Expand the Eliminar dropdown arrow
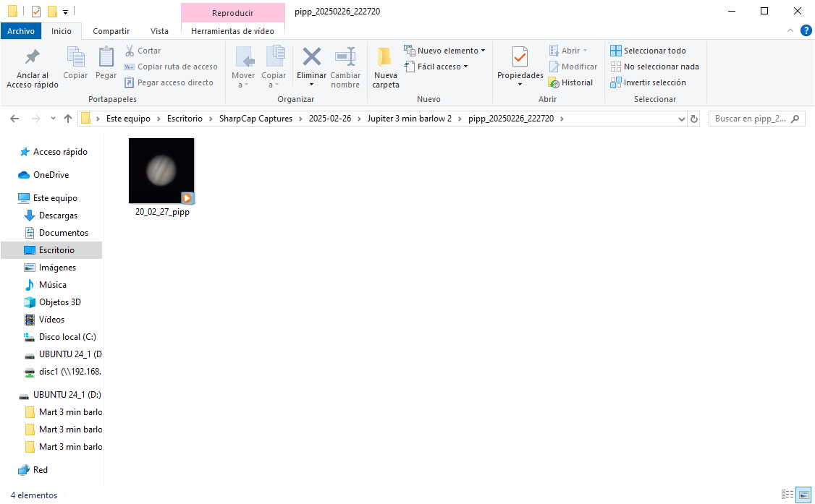 pos(311,85)
